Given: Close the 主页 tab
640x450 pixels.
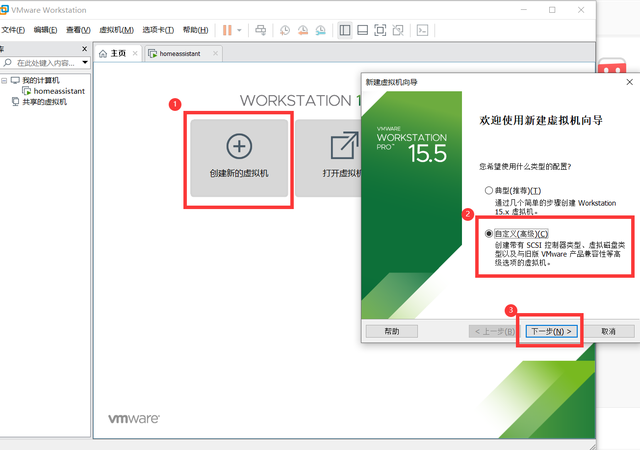Looking at the screenshot, I should [x=135, y=53].
